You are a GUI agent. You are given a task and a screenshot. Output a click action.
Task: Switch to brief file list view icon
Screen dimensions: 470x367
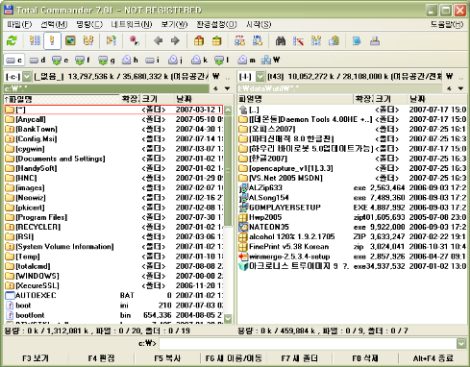point(35,41)
